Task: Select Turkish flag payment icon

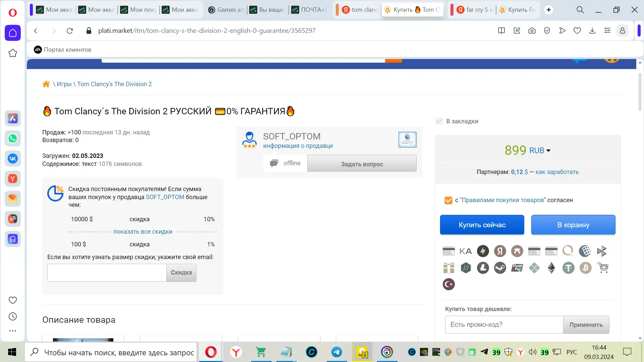Action: pyautogui.click(x=449, y=284)
